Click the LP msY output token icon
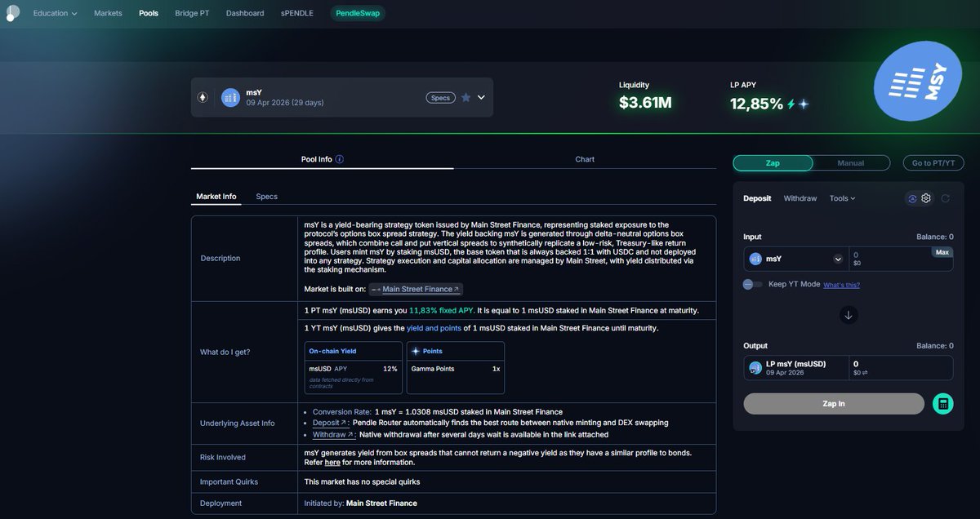Screen dimensions: 980x519 [755, 368]
